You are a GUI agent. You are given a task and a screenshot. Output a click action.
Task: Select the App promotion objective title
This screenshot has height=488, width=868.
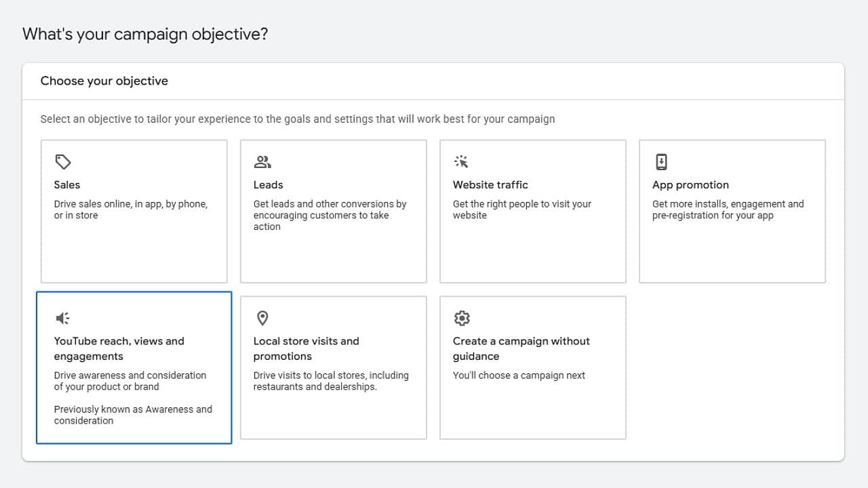click(690, 185)
